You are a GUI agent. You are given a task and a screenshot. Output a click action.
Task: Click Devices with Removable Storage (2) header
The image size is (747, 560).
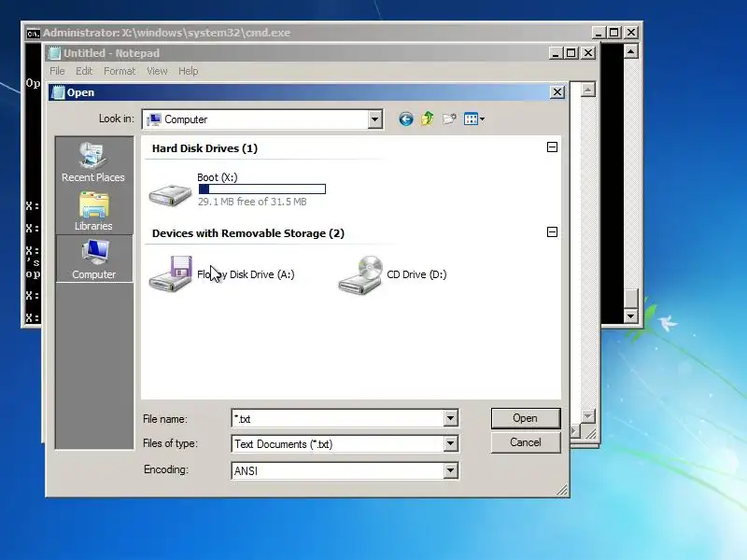coord(248,233)
